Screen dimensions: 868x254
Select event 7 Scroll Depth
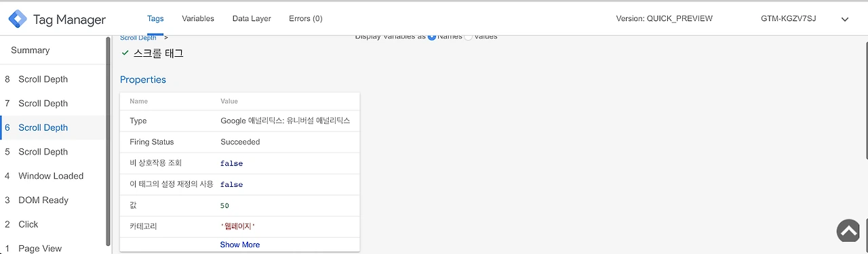tap(52, 104)
